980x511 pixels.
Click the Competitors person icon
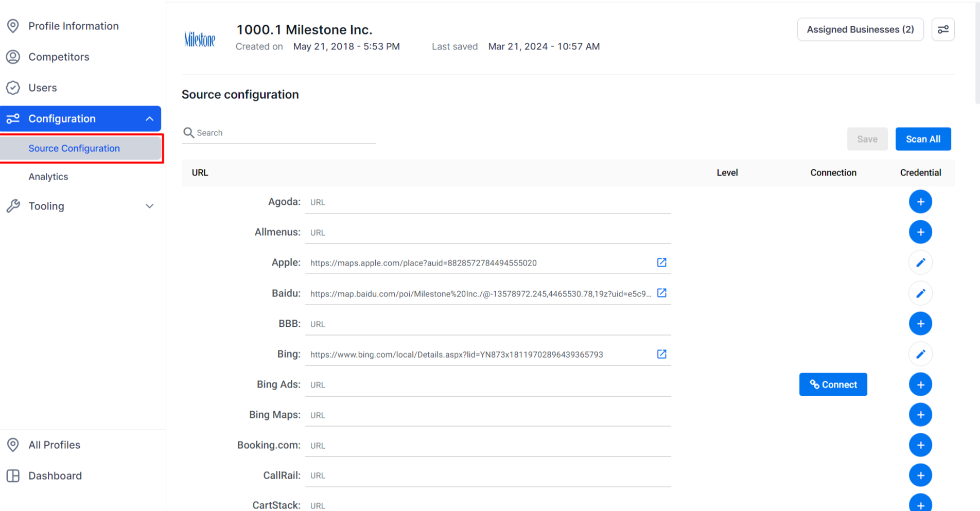[13, 57]
